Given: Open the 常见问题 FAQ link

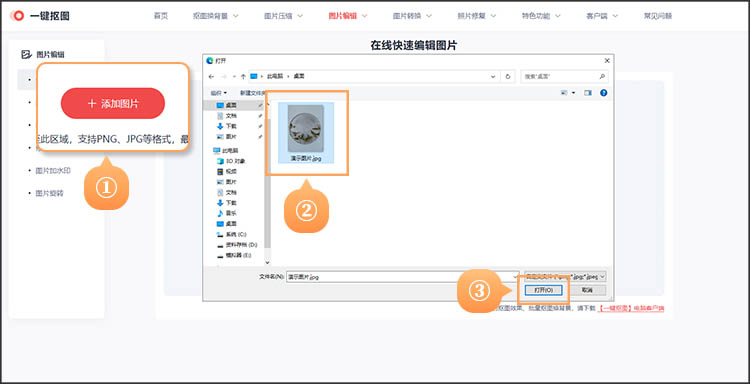Looking at the screenshot, I should click(658, 16).
